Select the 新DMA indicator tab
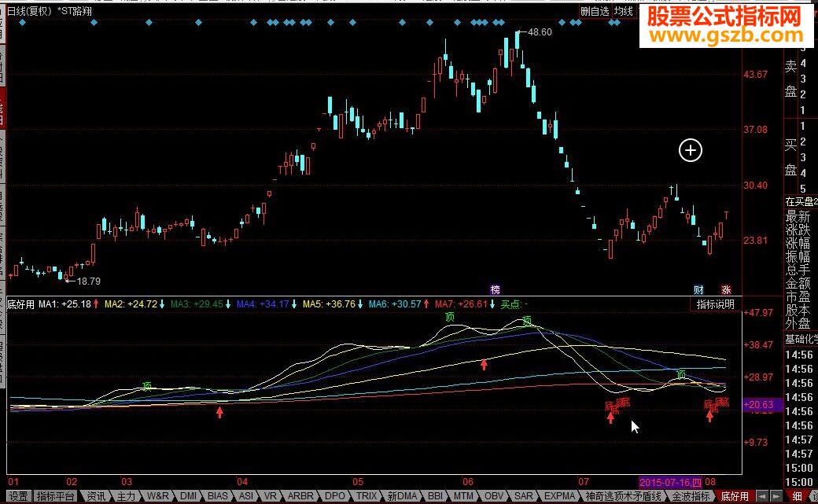 402,495
